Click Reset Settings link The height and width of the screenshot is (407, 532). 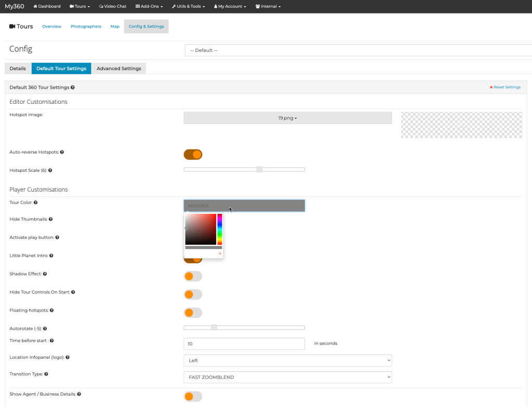pos(505,87)
